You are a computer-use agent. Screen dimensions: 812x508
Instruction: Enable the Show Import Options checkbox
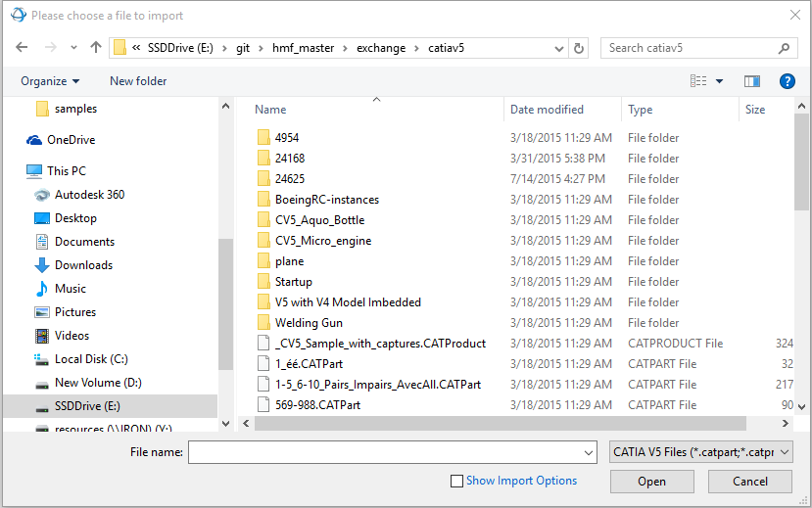pos(456,482)
